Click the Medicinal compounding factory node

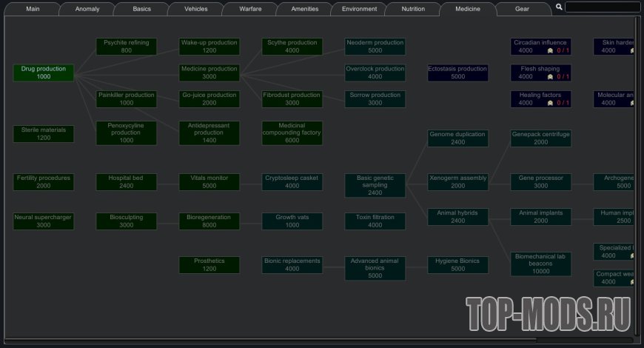[x=292, y=133]
